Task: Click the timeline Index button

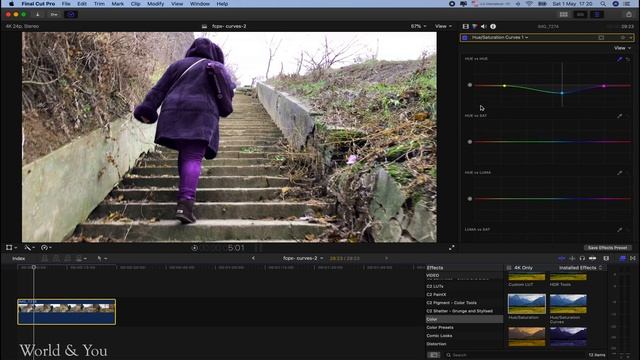Action: point(18,258)
